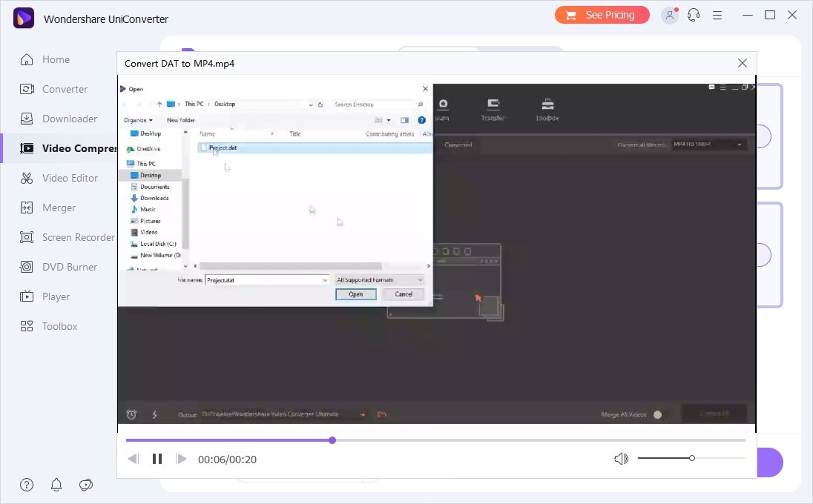813x504 pixels.
Task: Open the user account icon
Action: (x=670, y=15)
